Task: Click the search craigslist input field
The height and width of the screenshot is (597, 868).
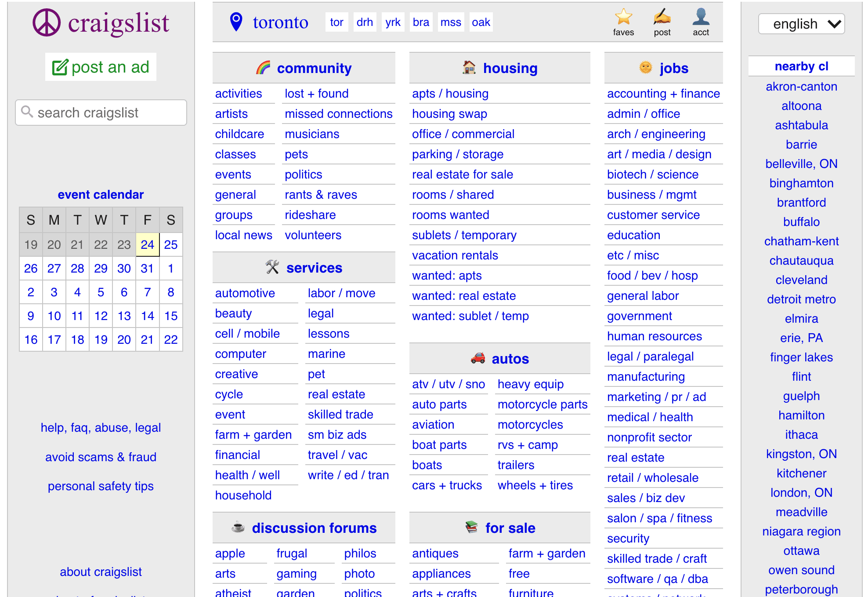Action: (x=101, y=113)
